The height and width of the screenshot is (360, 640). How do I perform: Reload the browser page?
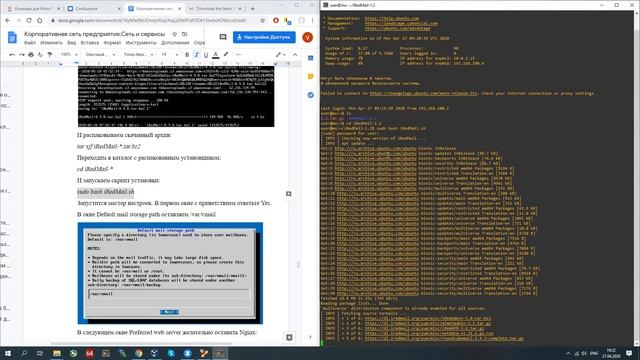point(29,20)
